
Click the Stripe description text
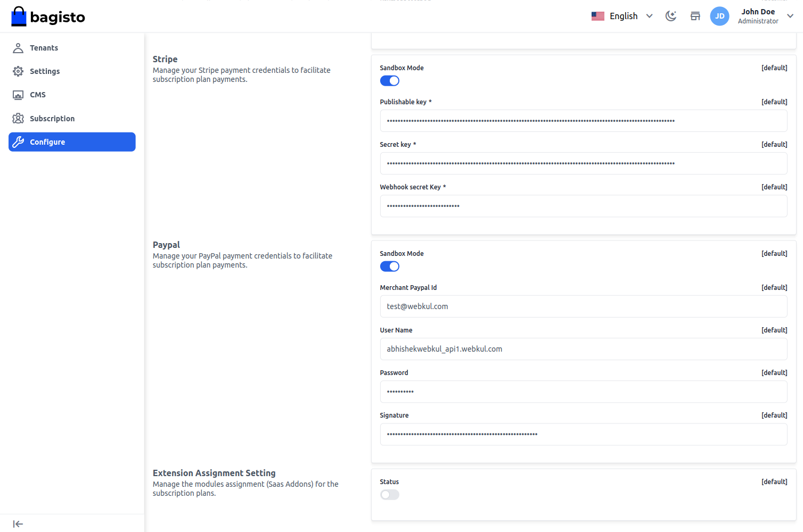[242, 74]
